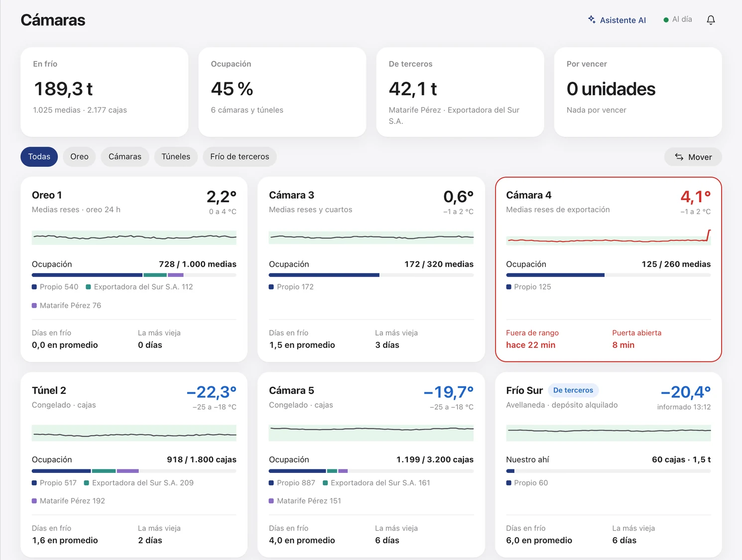Click the Cámara 3 temperature chart
The width and height of the screenshot is (742, 560).
pos(371,237)
